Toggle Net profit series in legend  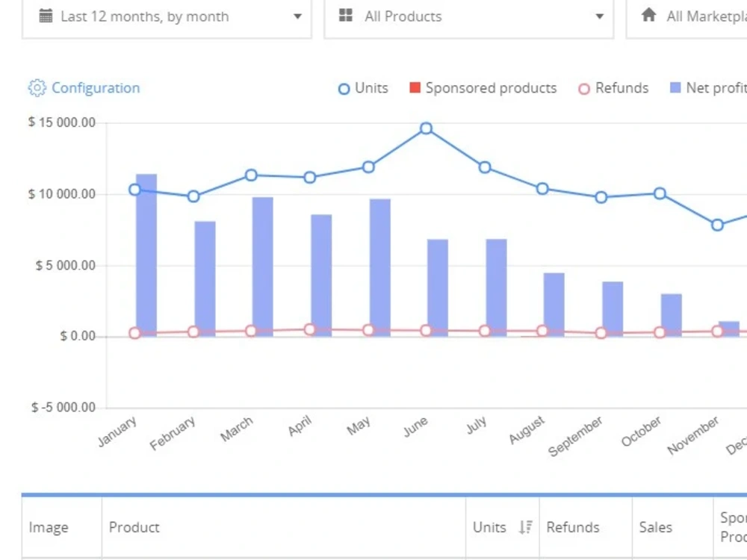(675, 87)
